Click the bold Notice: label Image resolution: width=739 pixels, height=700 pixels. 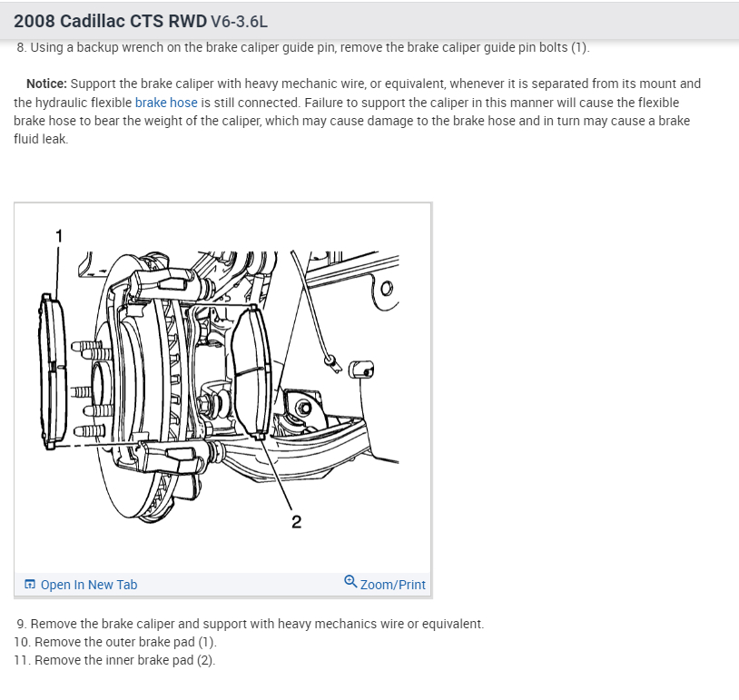pyautogui.click(x=46, y=84)
